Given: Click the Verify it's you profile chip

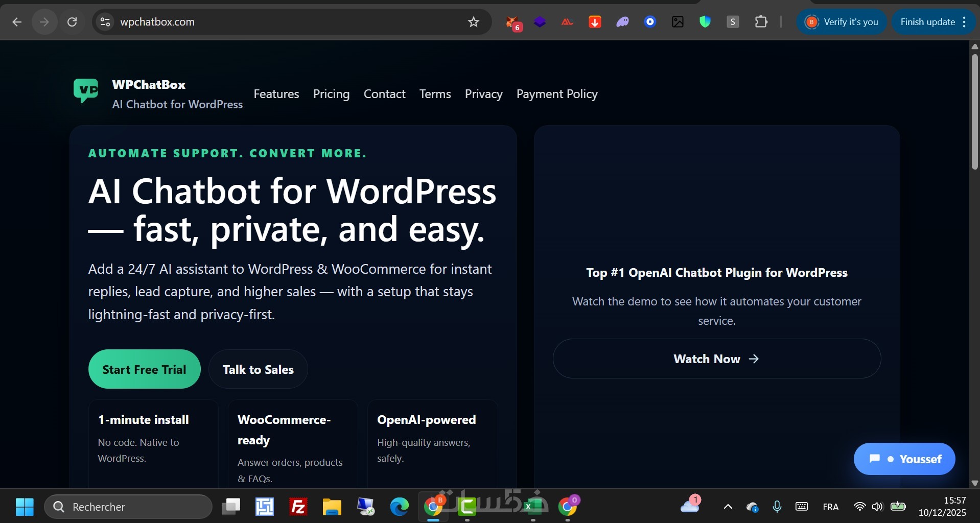Looking at the screenshot, I should [x=842, y=22].
